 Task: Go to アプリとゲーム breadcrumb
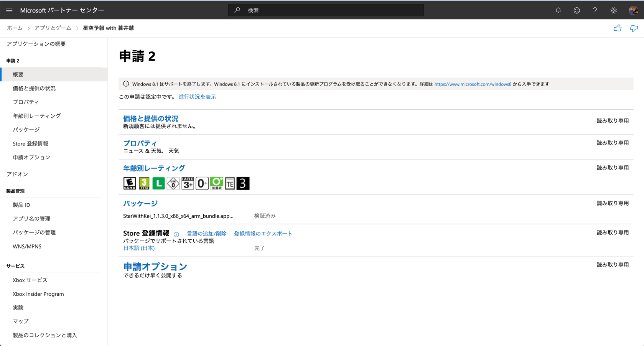tap(53, 28)
